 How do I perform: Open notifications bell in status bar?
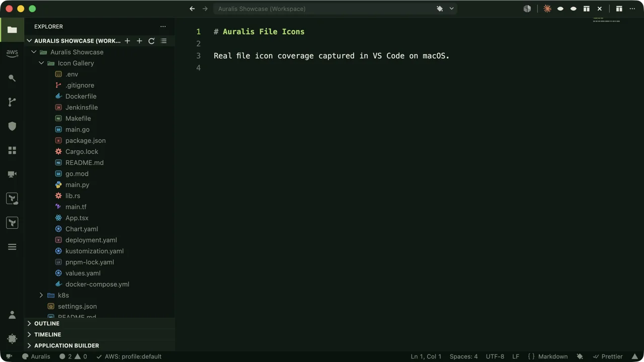click(x=635, y=356)
